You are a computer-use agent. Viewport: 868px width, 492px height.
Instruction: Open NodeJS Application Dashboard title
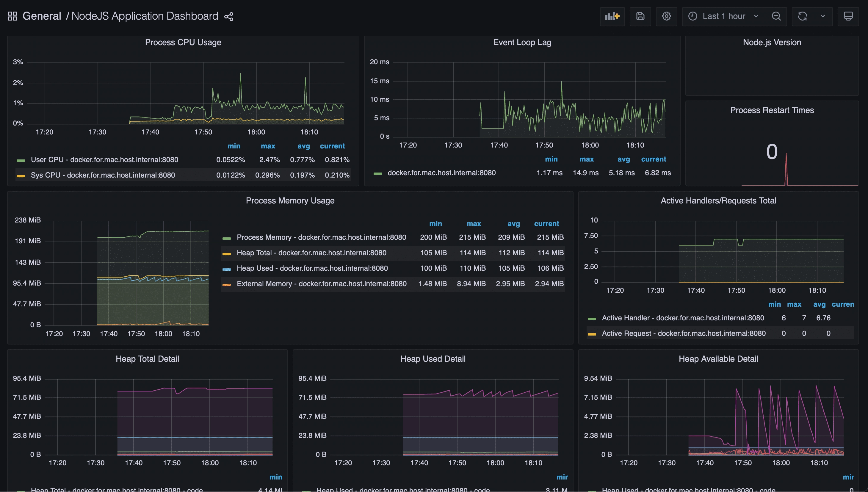(x=145, y=16)
